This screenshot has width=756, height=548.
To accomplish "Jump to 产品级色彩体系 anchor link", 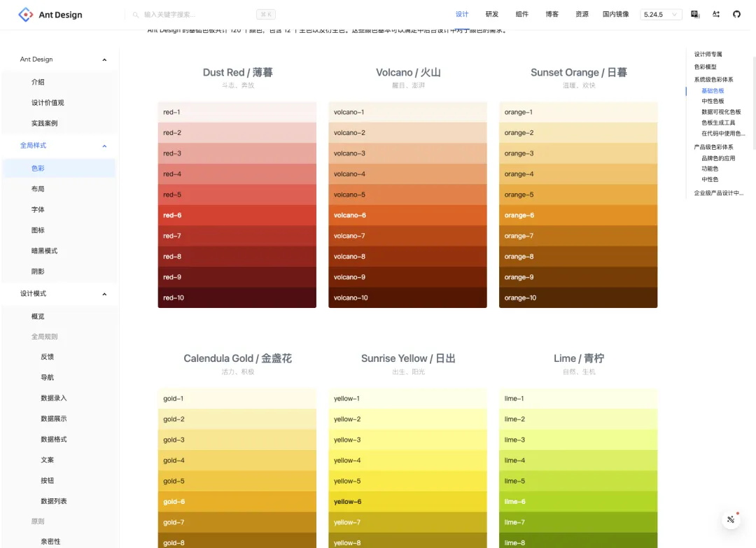I will pos(713,147).
